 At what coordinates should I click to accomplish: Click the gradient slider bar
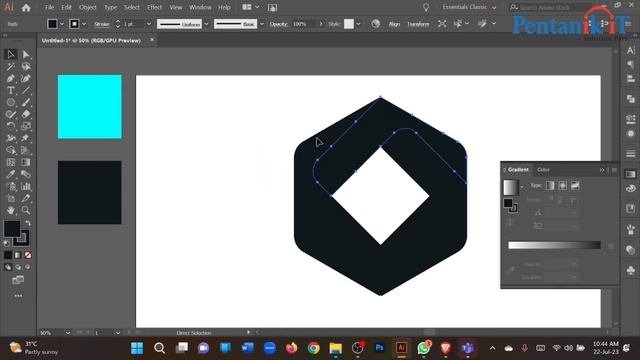coord(554,245)
